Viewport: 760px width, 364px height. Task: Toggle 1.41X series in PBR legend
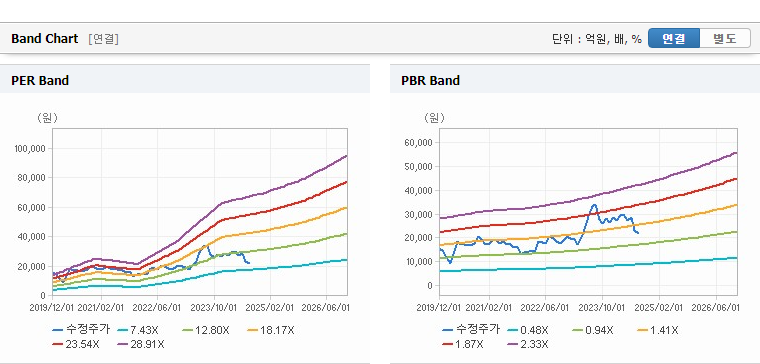pyautogui.click(x=658, y=330)
